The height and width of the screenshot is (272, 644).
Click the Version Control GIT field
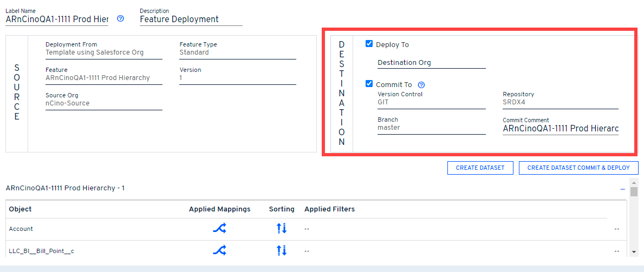(431, 102)
